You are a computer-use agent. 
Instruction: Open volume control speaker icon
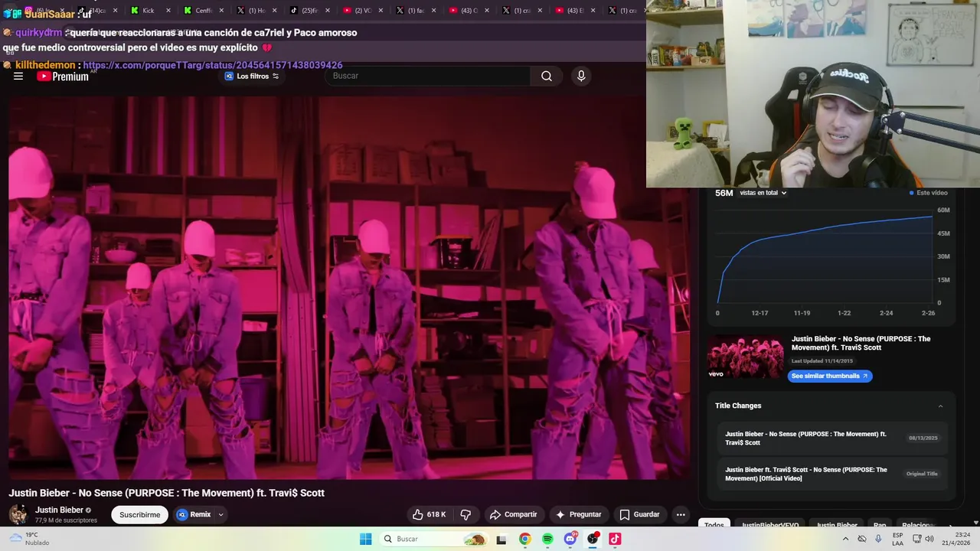click(x=929, y=539)
